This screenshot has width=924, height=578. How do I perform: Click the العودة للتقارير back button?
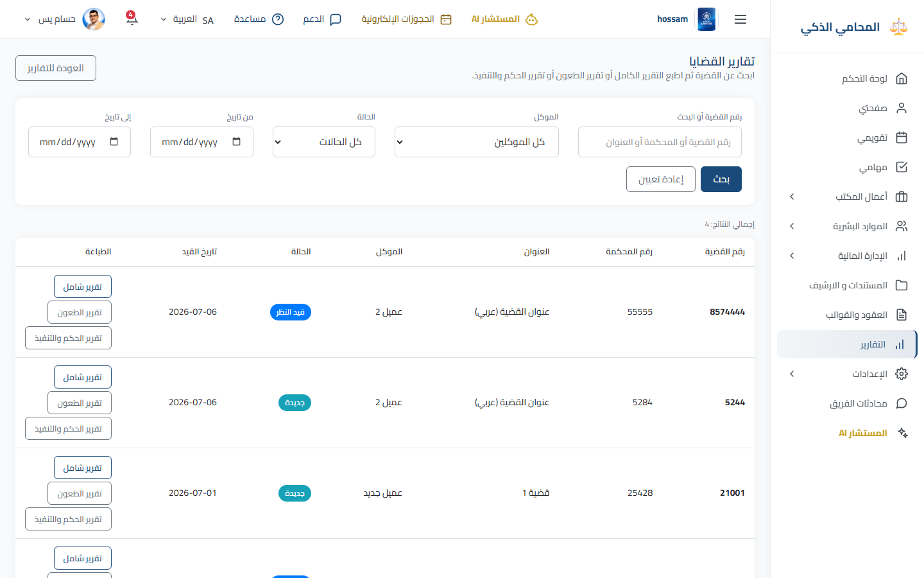click(x=56, y=68)
